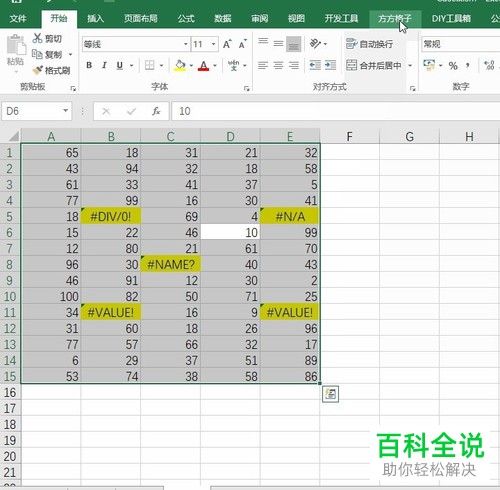Open the font name dropdown
This screenshot has width=500, height=490.
186,44
